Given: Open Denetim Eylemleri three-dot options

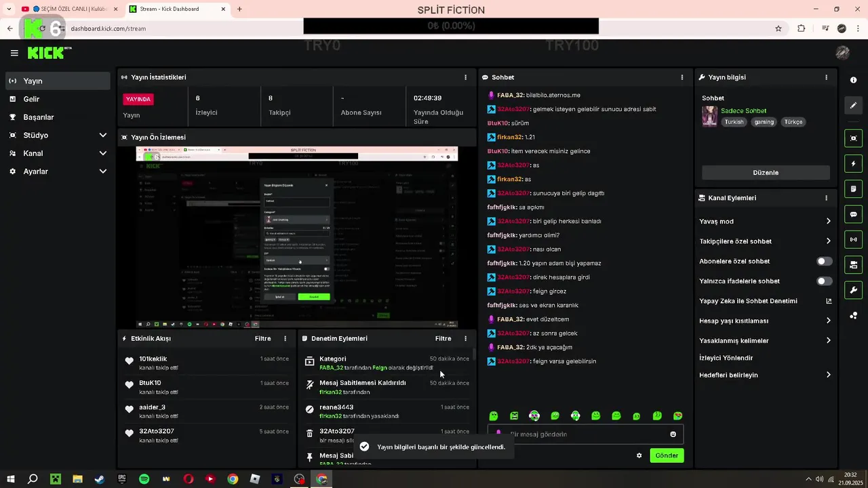Looking at the screenshot, I should pos(465,338).
